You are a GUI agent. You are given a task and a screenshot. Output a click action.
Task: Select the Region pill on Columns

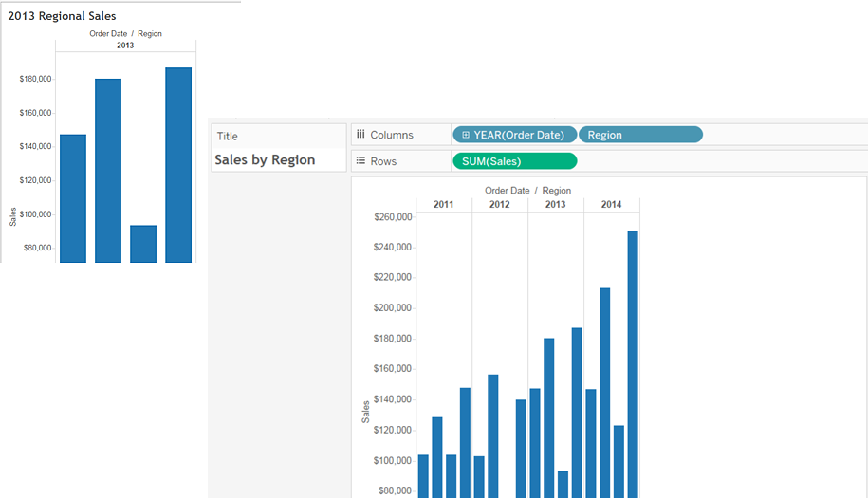(640, 135)
